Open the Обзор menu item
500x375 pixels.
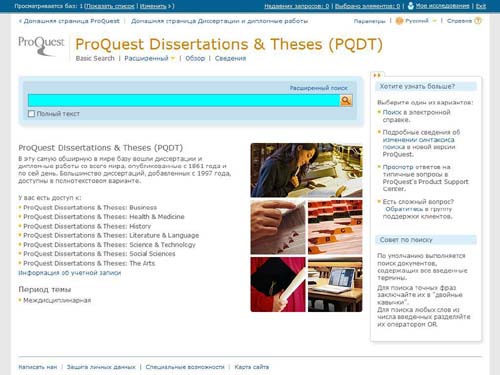point(195,58)
